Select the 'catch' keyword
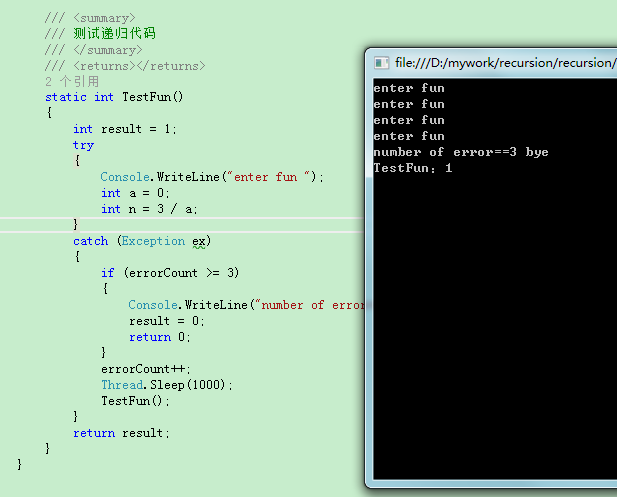617x497 pixels. click(91, 241)
